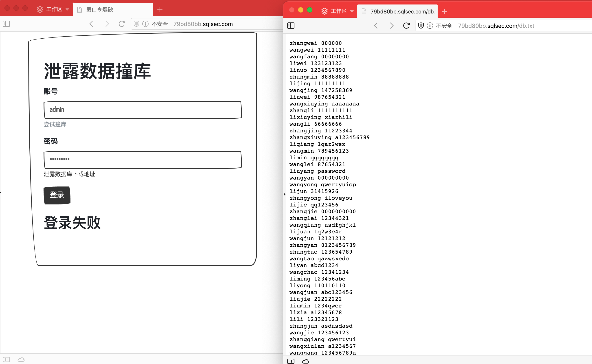Image resolution: width=592 pixels, height=364 pixels.
Task: Click text 'liyan abcd1234'
Action: tap(314, 265)
